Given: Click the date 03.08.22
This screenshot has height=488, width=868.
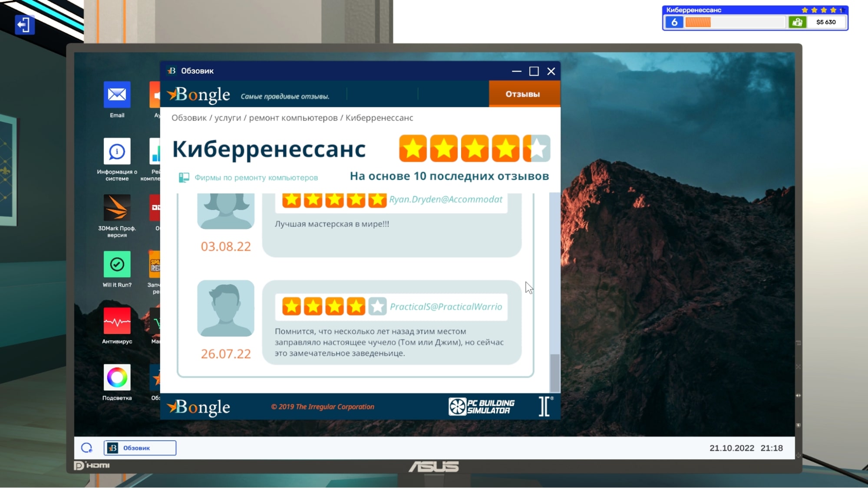Looking at the screenshot, I should (226, 246).
